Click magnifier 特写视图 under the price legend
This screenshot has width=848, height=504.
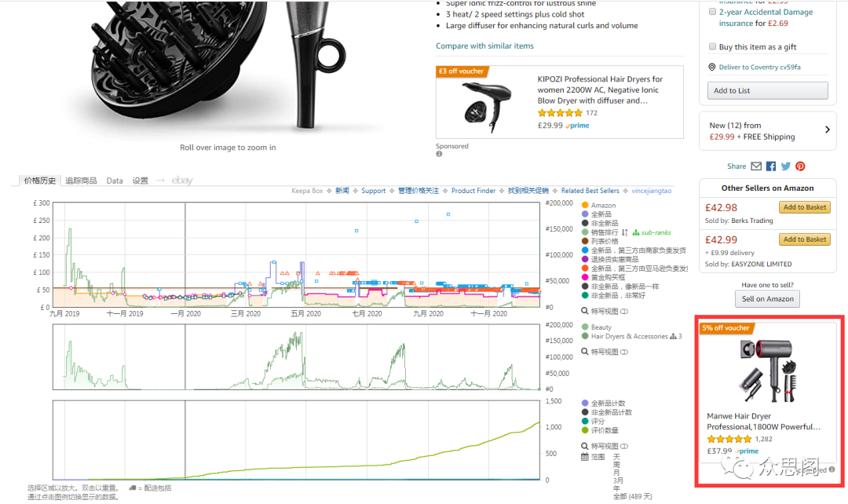(x=604, y=312)
